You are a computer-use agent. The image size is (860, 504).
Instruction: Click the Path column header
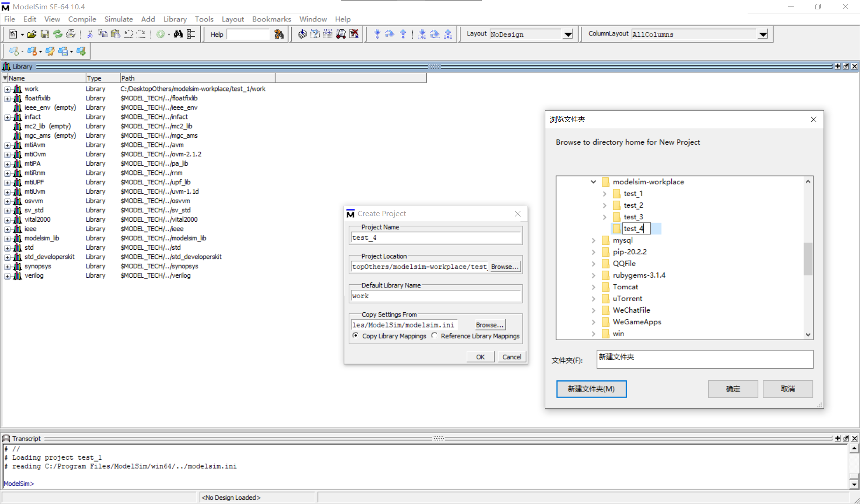point(197,78)
